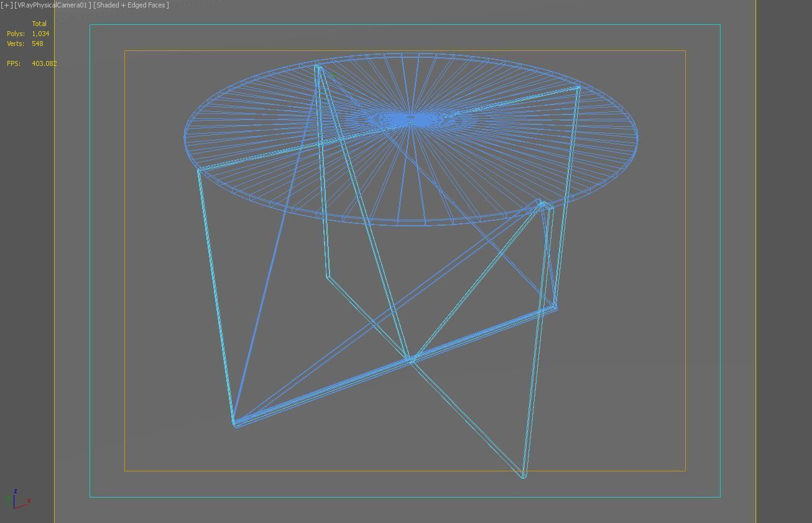812x523 pixels.
Task: Click the "Polys:" statistics label
Action: click(x=16, y=34)
